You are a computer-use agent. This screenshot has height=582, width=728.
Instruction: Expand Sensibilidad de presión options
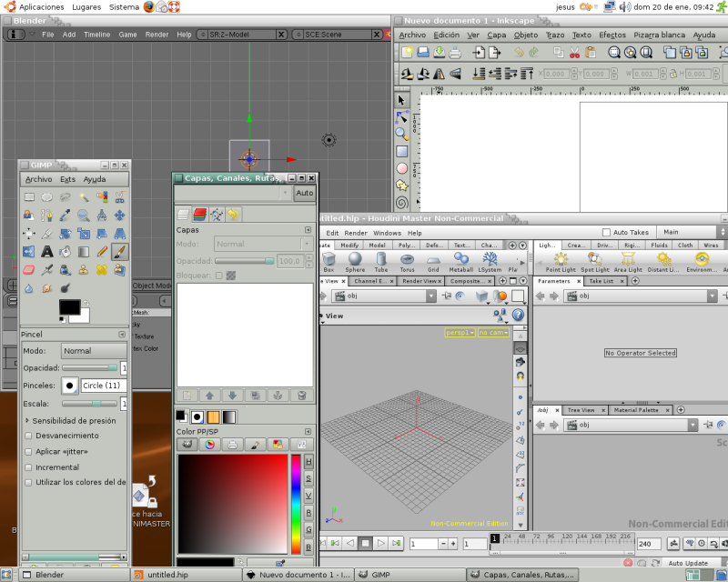click(27, 420)
